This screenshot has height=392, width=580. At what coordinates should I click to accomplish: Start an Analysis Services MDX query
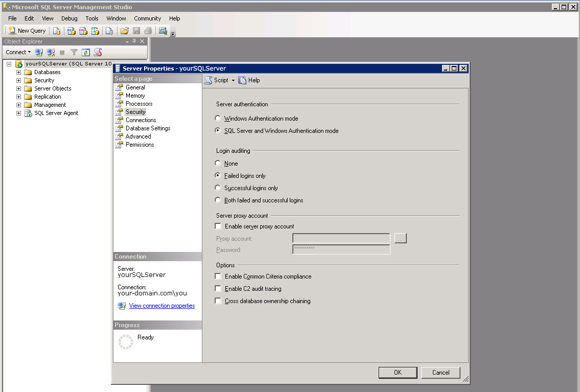coord(72,31)
